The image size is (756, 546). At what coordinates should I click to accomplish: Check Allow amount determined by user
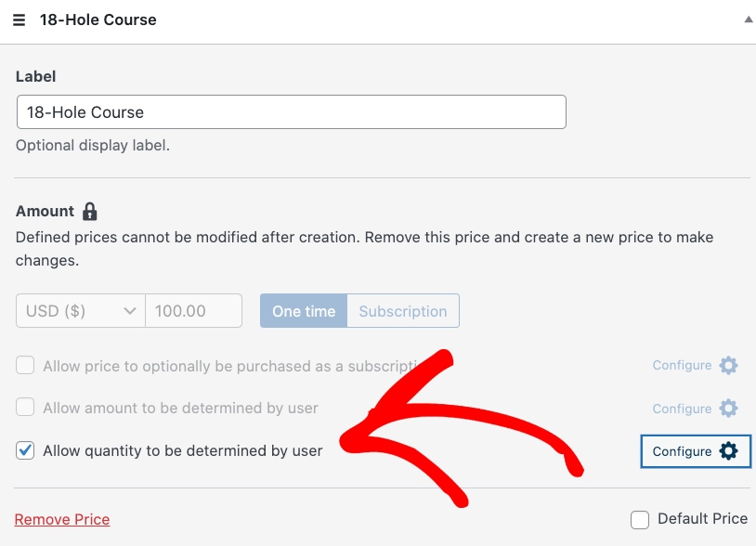[25, 409]
